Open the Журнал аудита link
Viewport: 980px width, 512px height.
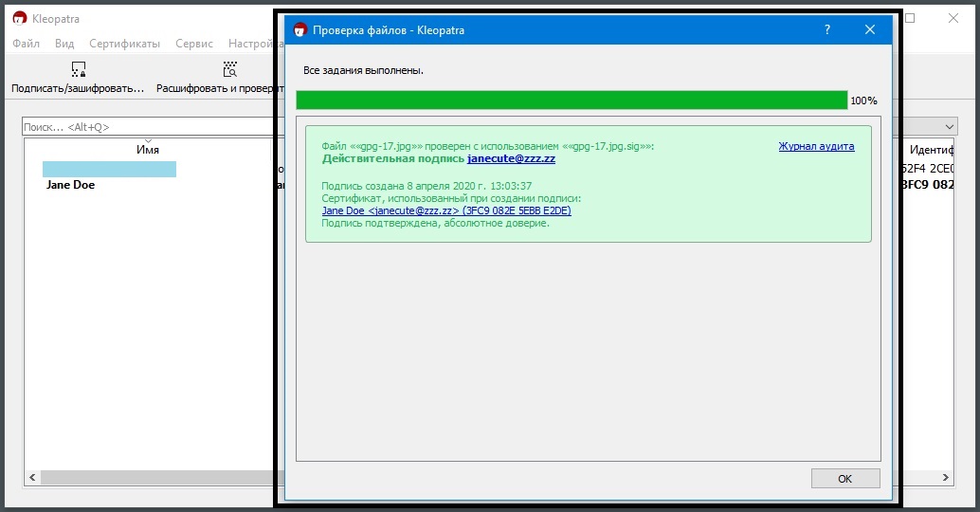[816, 146]
